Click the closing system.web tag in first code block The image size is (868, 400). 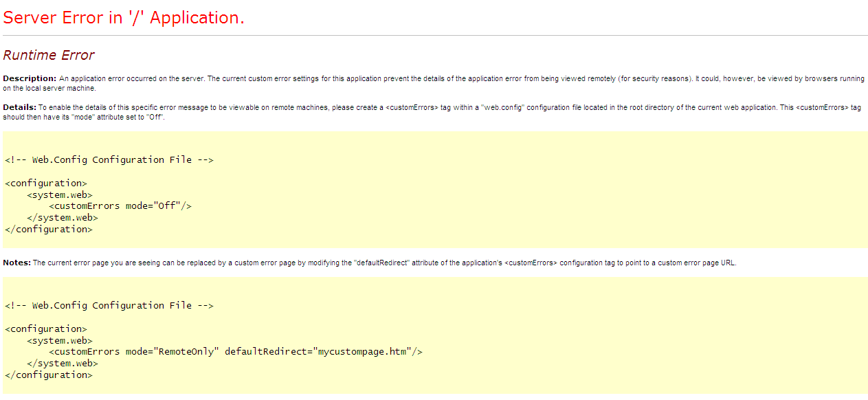click(x=63, y=217)
